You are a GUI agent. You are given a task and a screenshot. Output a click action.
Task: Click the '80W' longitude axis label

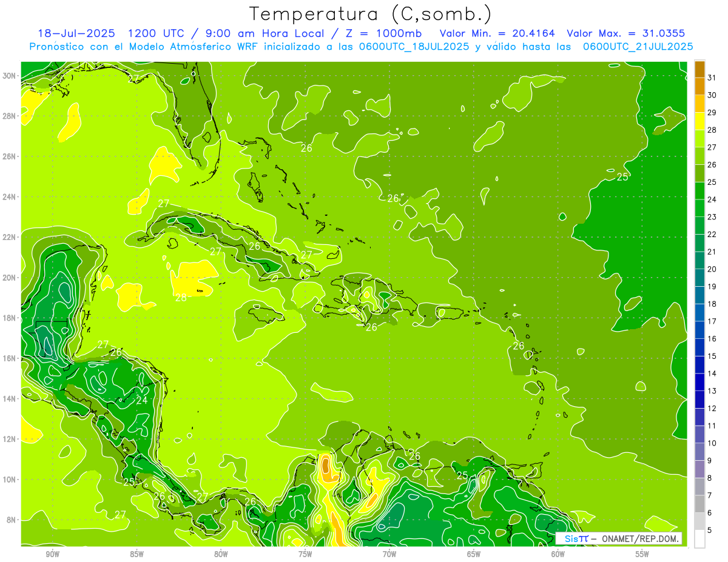coord(221,554)
